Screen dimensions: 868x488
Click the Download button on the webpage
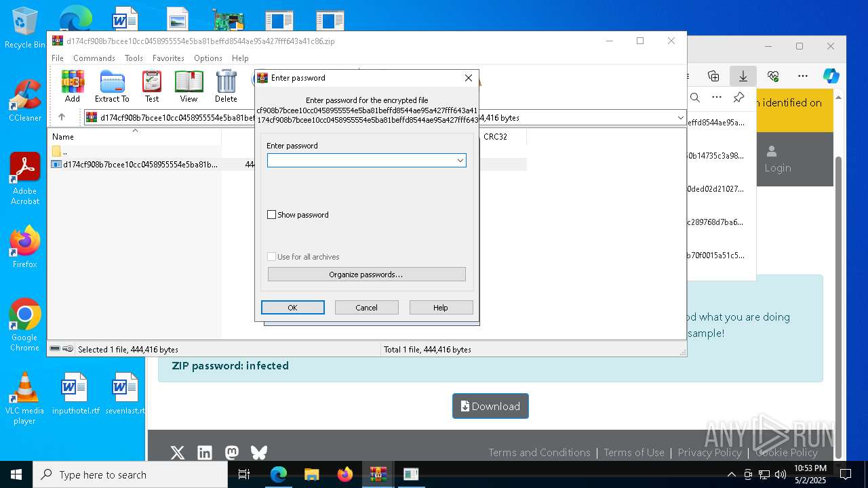click(x=490, y=406)
